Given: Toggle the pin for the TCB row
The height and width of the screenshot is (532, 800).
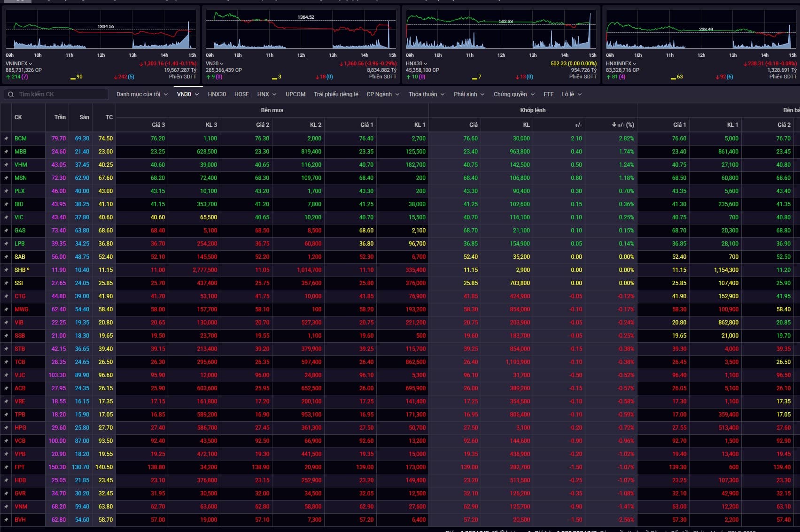Looking at the screenshot, I should tap(6, 362).
